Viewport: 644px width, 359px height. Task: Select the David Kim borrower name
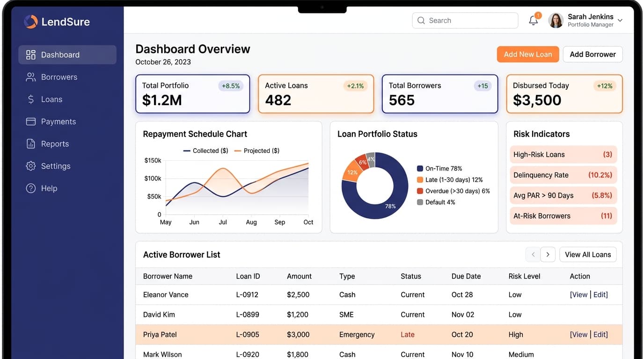159,315
